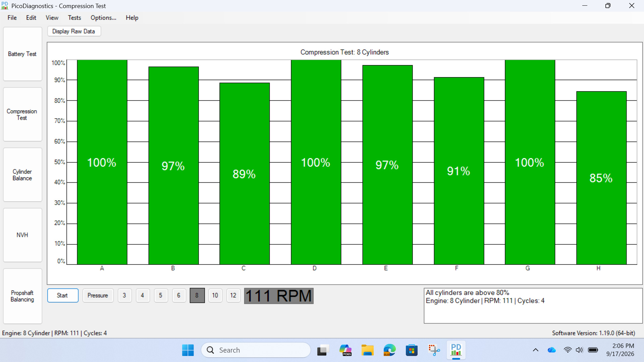Screen dimensions: 644x362
Task: Open the File menu
Action: [x=12, y=18]
